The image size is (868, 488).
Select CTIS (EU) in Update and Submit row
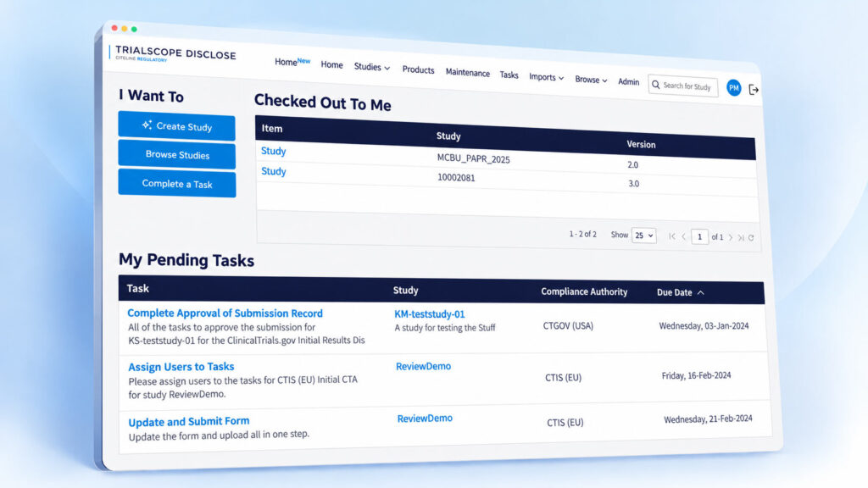(565, 423)
